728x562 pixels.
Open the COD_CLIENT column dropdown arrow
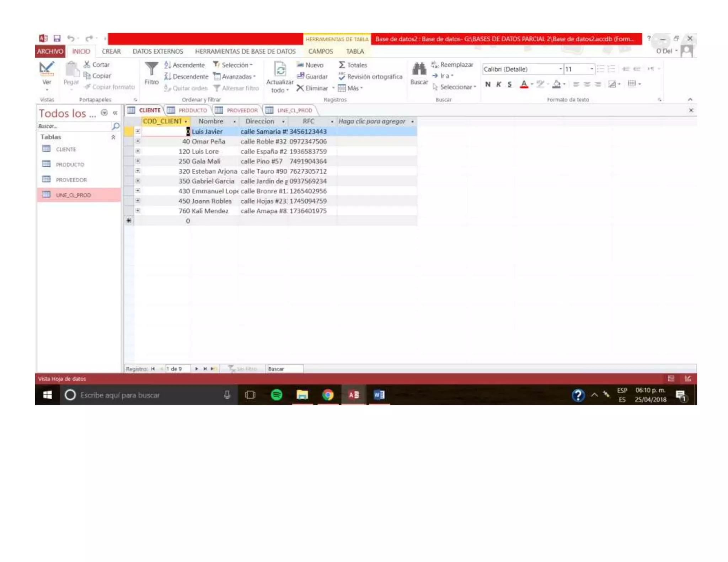(x=186, y=121)
